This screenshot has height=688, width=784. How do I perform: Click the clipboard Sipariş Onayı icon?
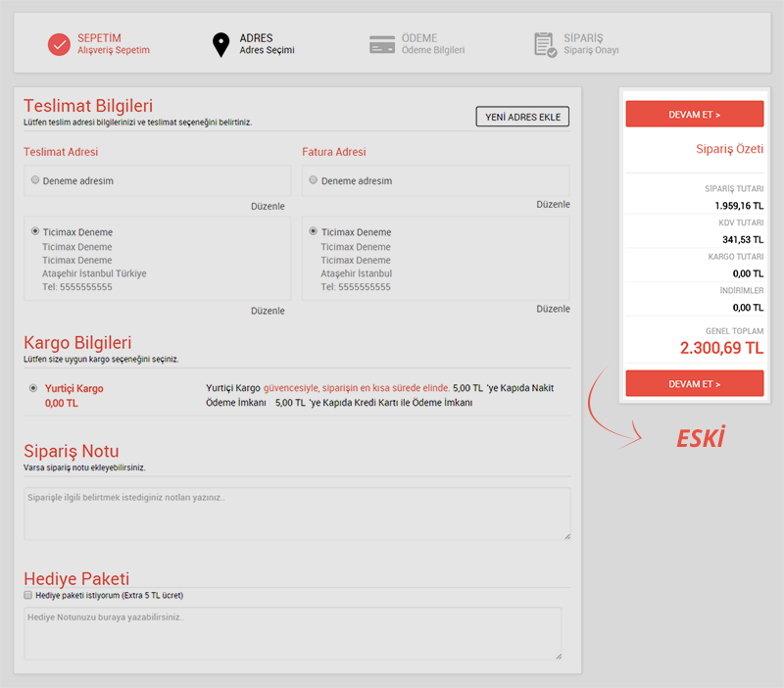click(x=545, y=44)
